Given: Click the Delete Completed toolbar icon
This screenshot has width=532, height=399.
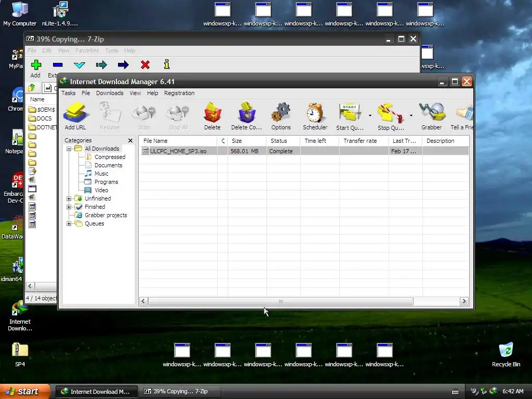Looking at the screenshot, I should pyautogui.click(x=246, y=116).
